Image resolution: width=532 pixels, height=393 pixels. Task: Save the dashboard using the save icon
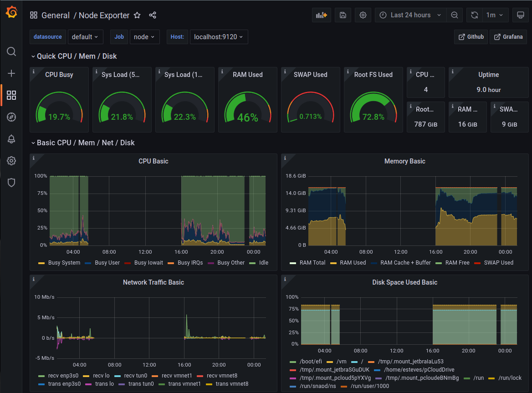tap(343, 15)
